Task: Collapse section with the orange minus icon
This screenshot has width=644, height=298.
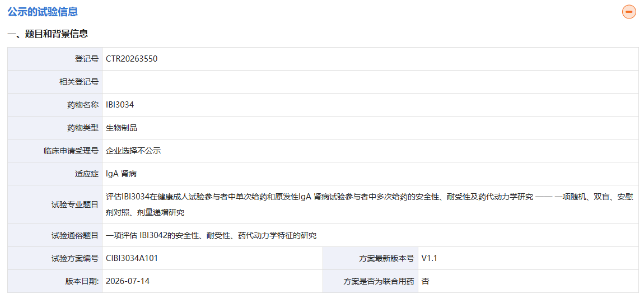Action: (x=629, y=12)
